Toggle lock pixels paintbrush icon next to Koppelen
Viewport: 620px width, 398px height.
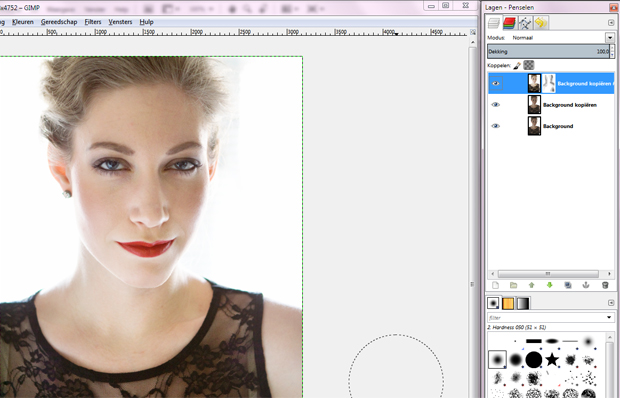[517, 65]
